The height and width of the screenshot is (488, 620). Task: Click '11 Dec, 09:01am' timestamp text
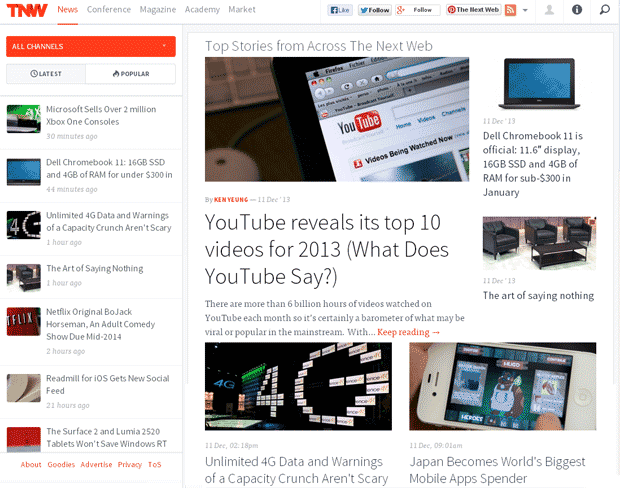436,446
